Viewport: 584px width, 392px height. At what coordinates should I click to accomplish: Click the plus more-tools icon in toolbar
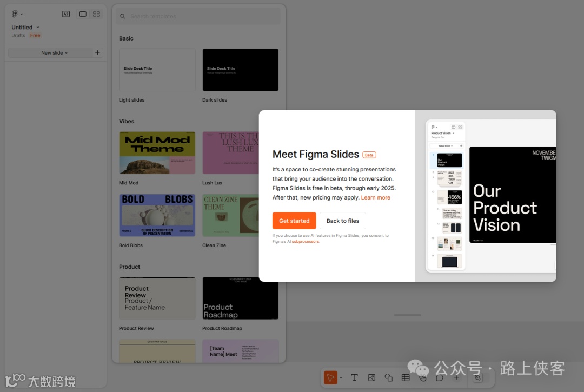point(456,377)
